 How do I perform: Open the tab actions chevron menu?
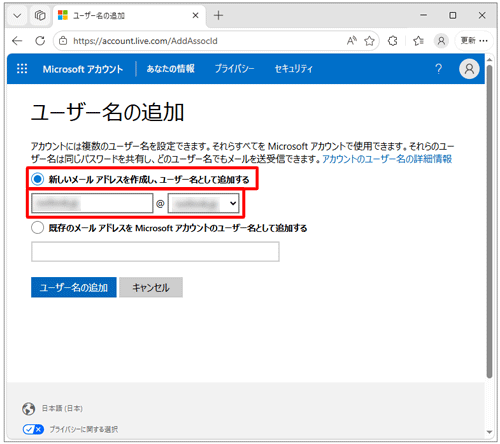click(x=17, y=16)
